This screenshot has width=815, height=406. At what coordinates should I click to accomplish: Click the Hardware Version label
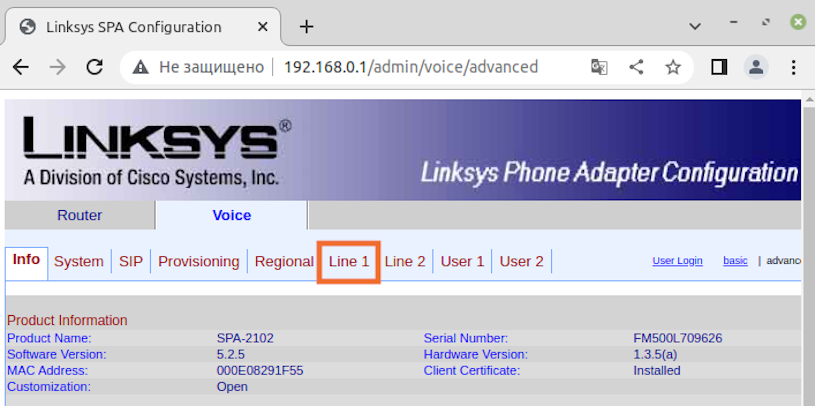[476, 355]
